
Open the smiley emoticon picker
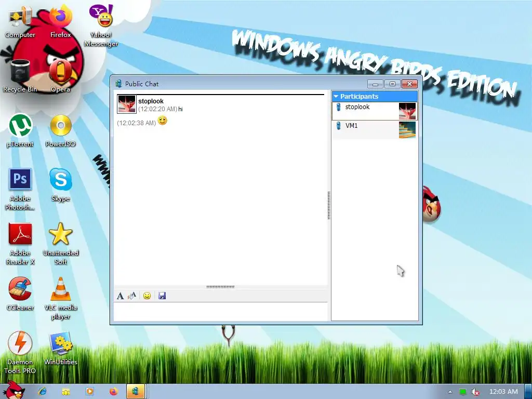coord(147,296)
